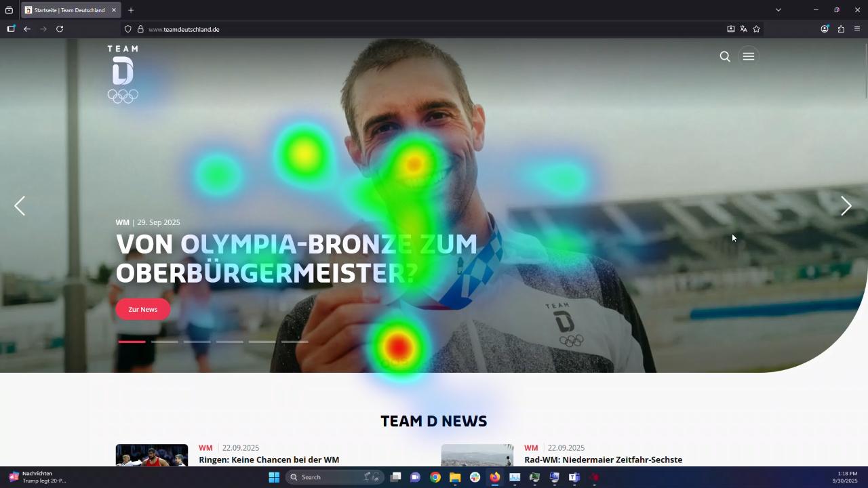Open the Firefox account icon
Viewport: 868px width, 488px height.
(825, 29)
